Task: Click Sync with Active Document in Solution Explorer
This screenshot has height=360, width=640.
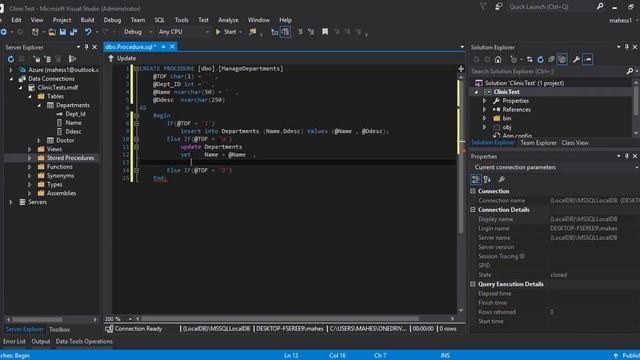Action: tap(529, 60)
